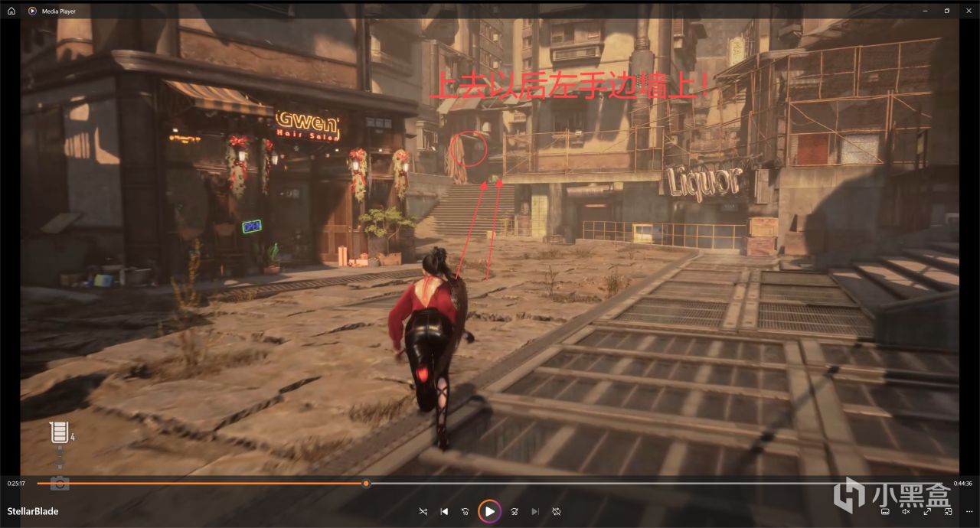Go to the next track
Image resolution: width=980 pixels, height=528 pixels.
pyautogui.click(x=535, y=511)
